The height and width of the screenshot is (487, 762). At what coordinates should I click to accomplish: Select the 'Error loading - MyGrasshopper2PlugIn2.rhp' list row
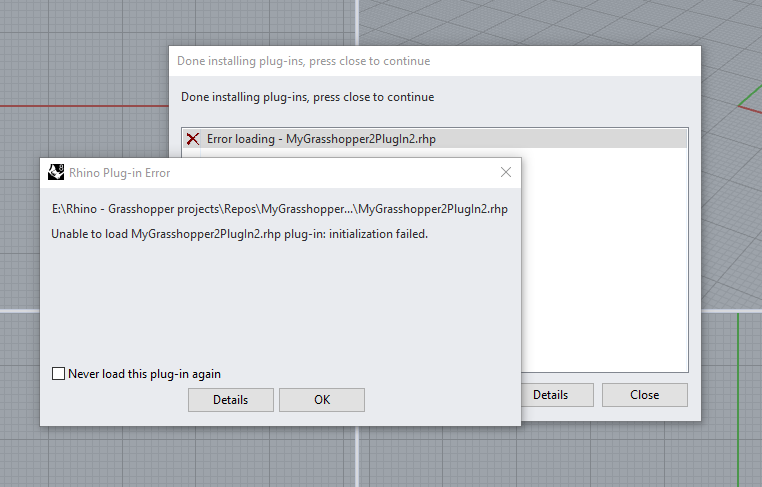click(x=435, y=139)
